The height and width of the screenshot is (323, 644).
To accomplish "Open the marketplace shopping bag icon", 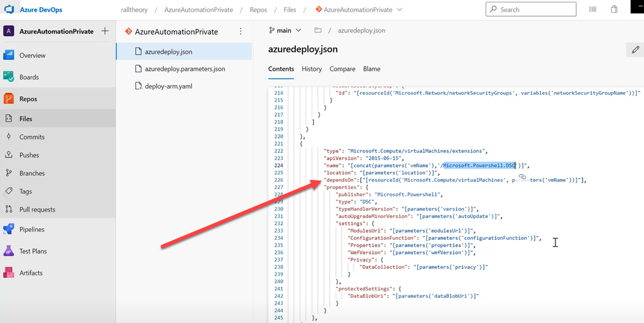I will 614,10.
